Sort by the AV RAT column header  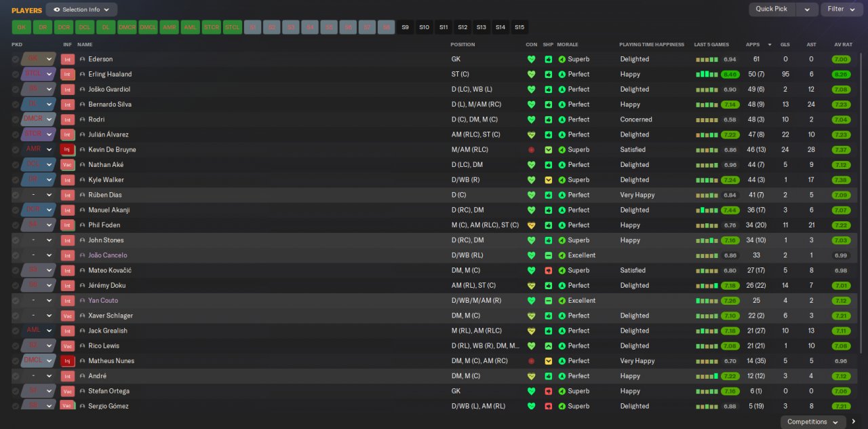click(843, 45)
